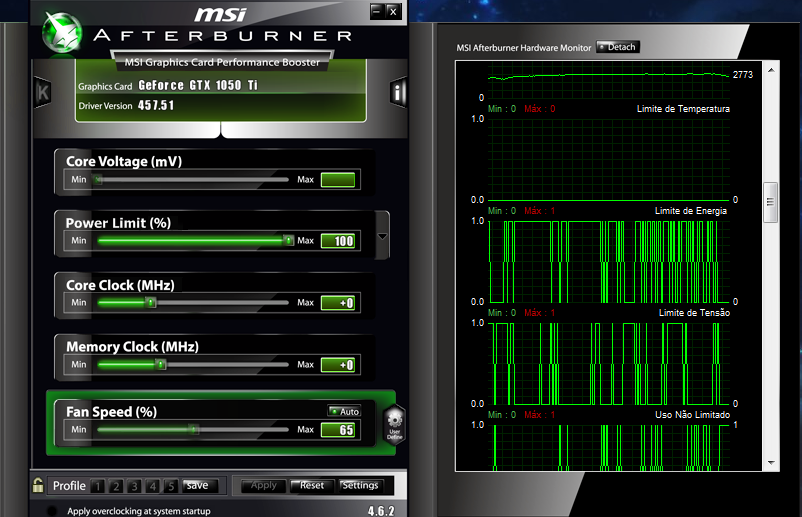Click the padlock profile lock icon
Viewport: 802px width, 517px height.
click(38, 485)
